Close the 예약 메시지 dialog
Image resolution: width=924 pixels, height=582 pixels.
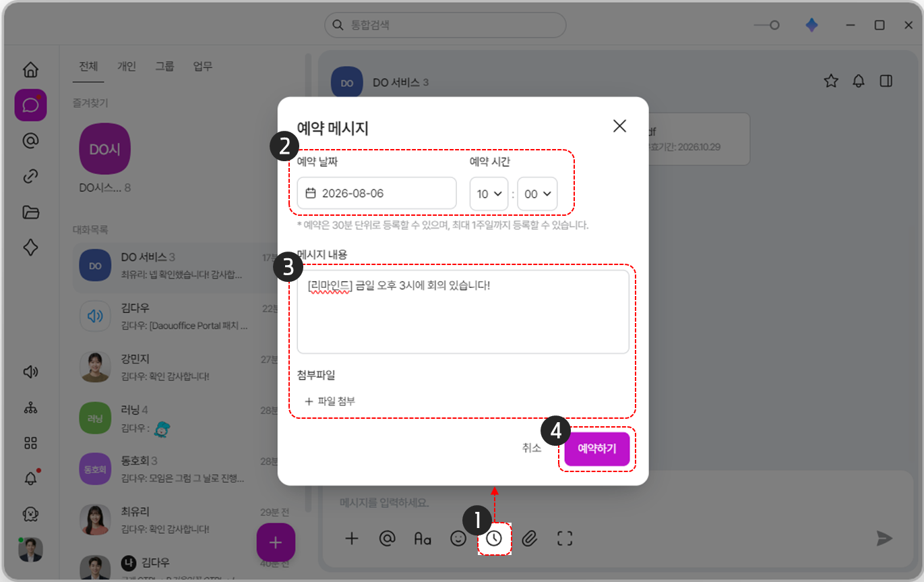tap(619, 125)
